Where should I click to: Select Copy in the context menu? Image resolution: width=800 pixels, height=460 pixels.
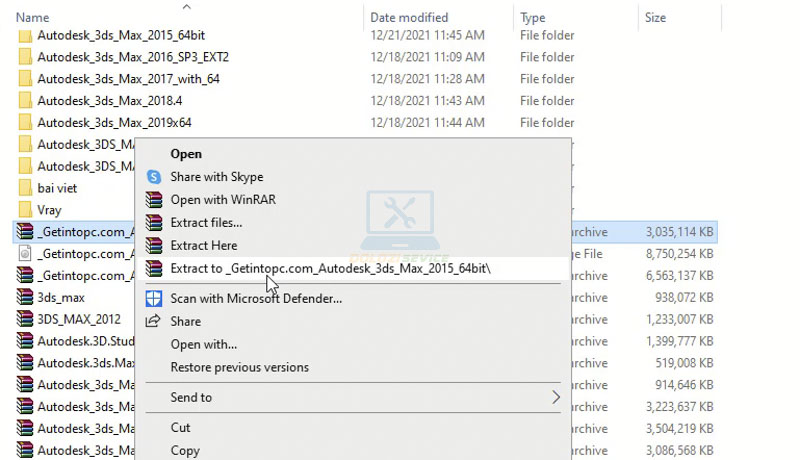[185, 450]
